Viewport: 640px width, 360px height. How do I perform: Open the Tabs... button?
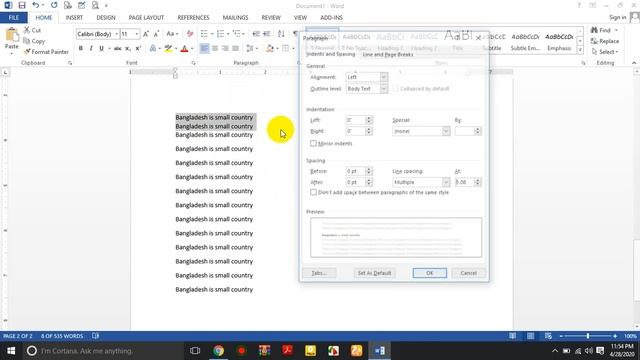319,273
